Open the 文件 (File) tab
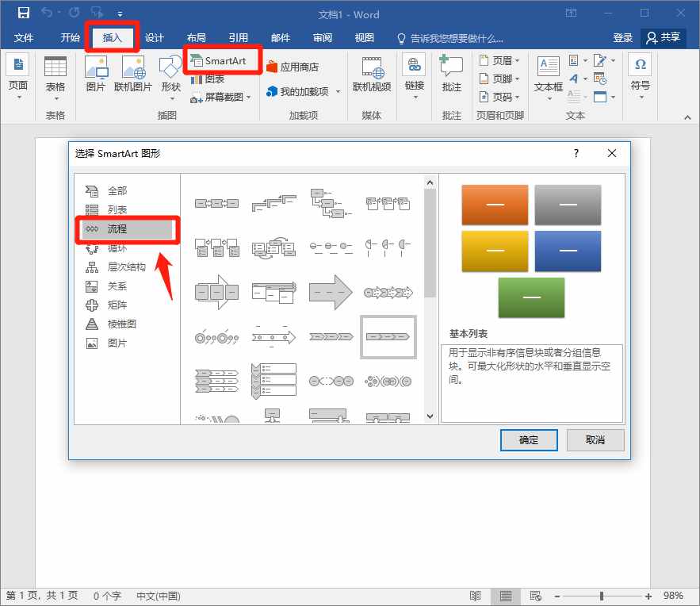The height and width of the screenshot is (606, 700). (x=23, y=38)
